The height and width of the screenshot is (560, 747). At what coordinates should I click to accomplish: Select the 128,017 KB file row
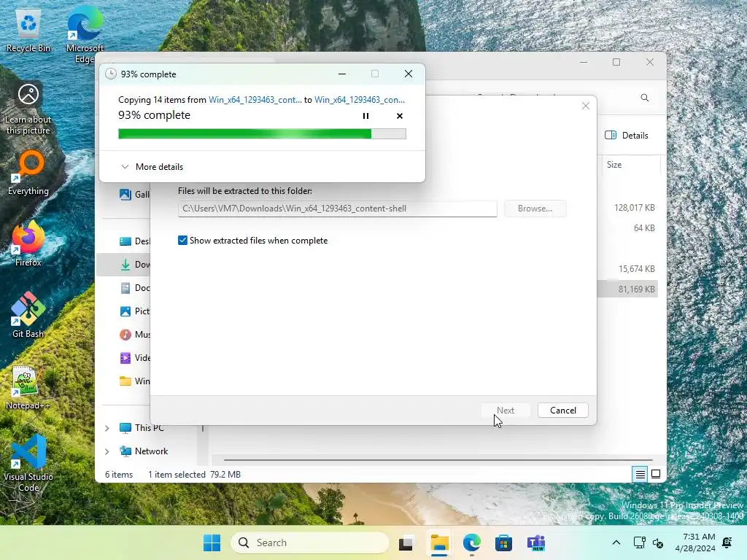[634, 208]
